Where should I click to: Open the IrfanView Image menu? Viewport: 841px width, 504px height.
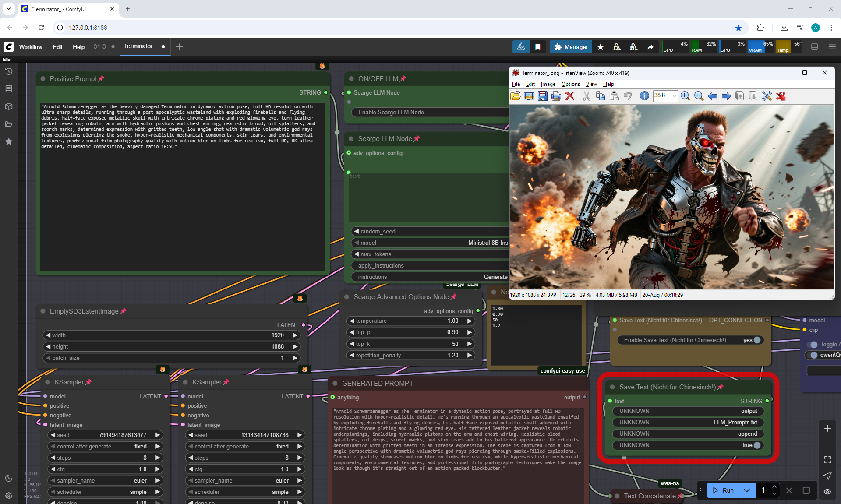point(548,84)
